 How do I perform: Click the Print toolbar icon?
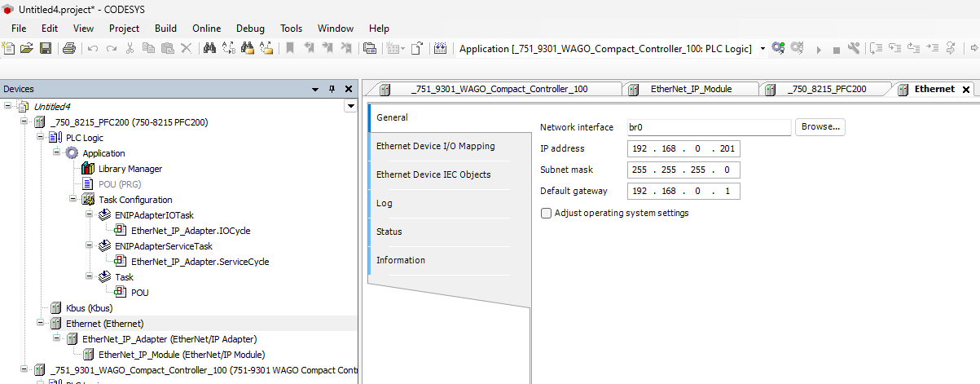coord(69,48)
